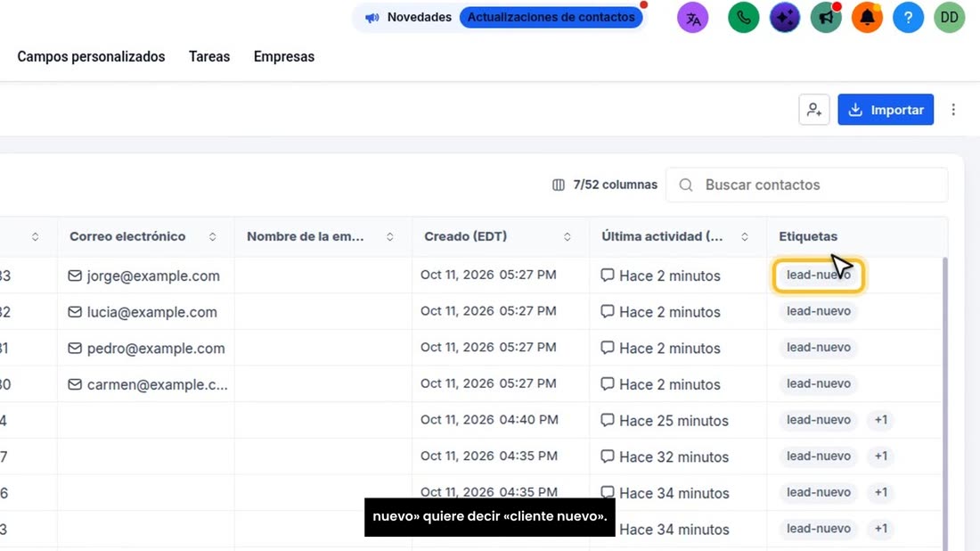Click the chat icon beside Hace 32 minutos
Image resolution: width=980 pixels, height=551 pixels.
pyautogui.click(x=607, y=456)
